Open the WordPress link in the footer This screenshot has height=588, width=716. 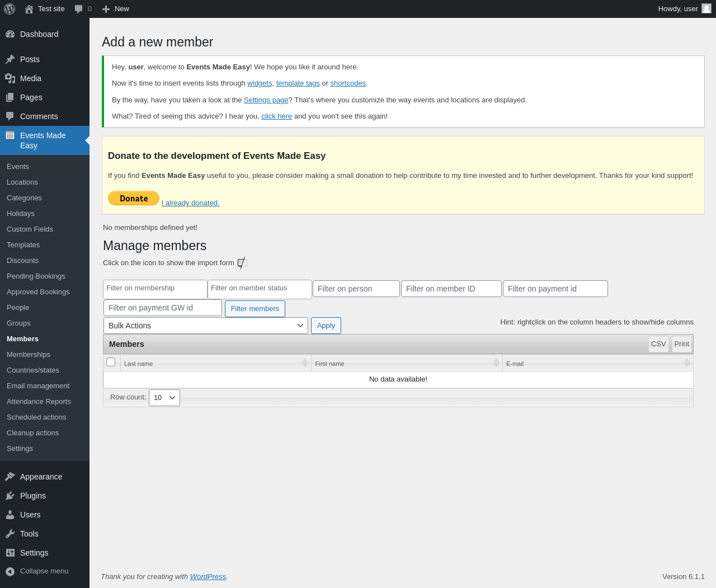tap(208, 577)
